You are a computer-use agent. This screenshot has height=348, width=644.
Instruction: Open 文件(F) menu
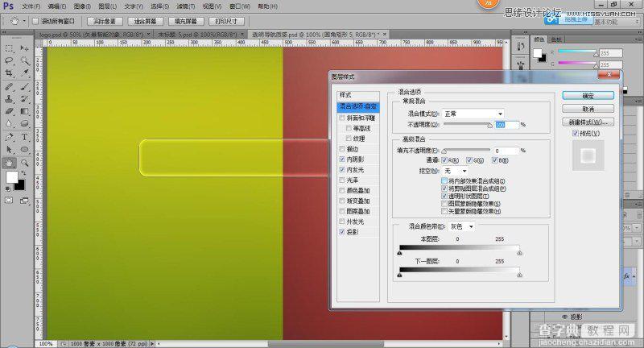[x=31, y=6]
